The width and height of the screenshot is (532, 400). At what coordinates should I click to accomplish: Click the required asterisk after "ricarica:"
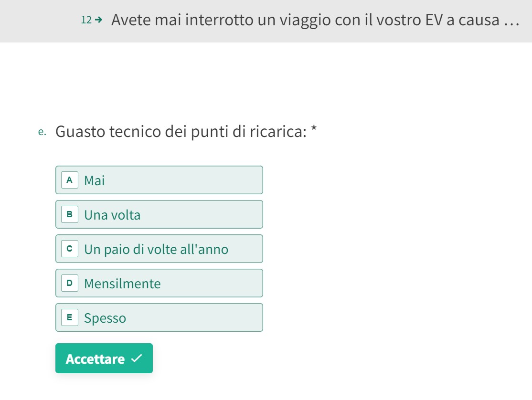point(314,130)
